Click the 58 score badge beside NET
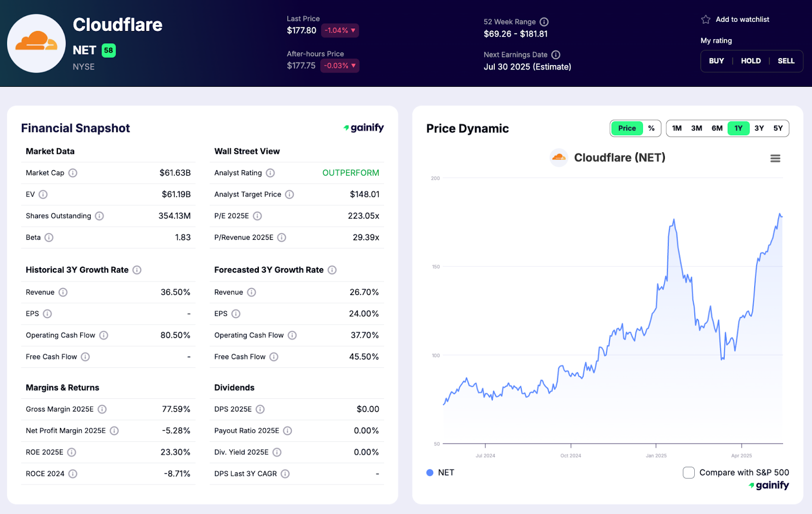The height and width of the screenshot is (514, 812). point(109,50)
